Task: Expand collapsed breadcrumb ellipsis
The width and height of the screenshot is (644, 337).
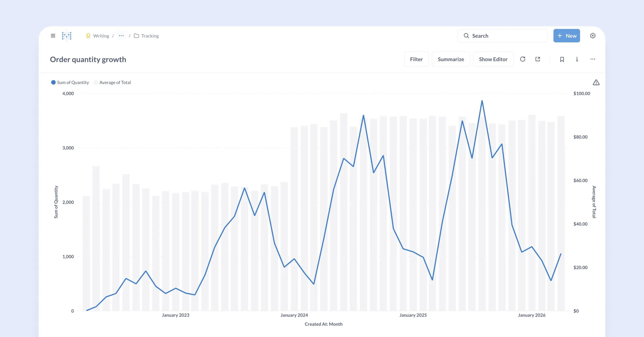Action: click(121, 36)
